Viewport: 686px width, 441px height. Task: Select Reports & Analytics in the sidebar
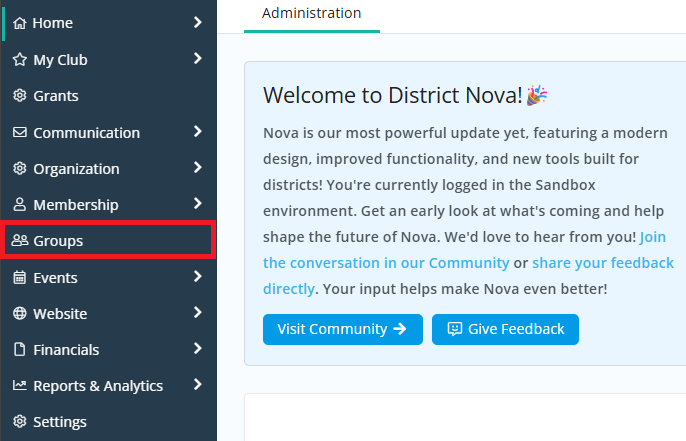click(x=108, y=385)
